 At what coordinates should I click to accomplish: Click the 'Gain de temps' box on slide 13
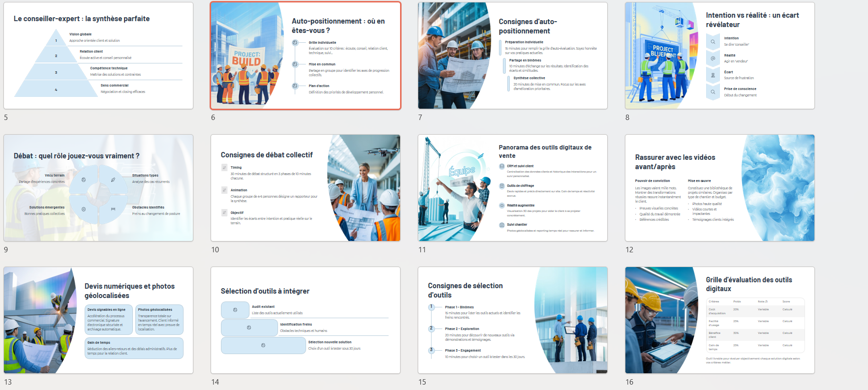tap(134, 348)
